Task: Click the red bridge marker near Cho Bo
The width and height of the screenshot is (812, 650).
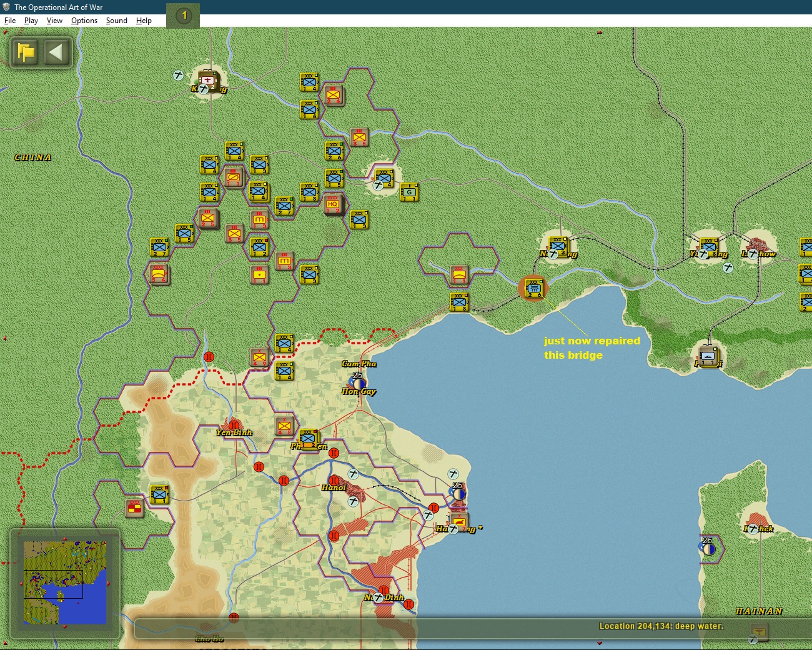Action: [x=234, y=618]
